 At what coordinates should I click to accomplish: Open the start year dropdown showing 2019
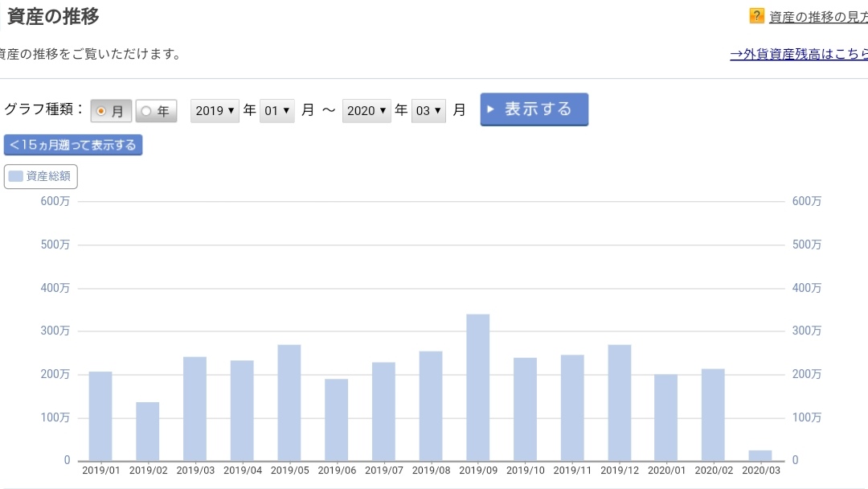215,111
